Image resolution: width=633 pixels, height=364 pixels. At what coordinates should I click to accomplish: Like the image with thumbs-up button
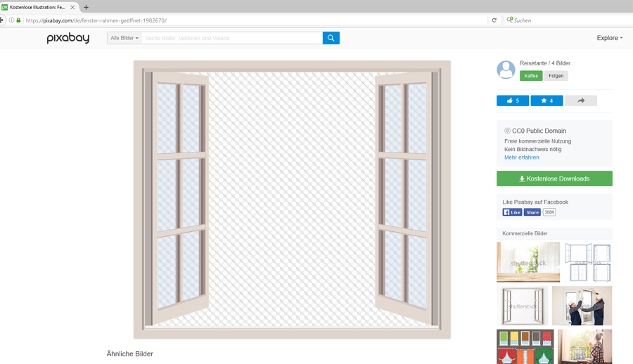(x=512, y=100)
